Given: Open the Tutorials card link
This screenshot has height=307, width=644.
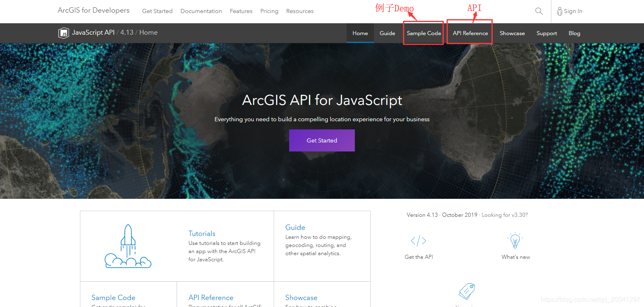Looking at the screenshot, I should point(202,234).
